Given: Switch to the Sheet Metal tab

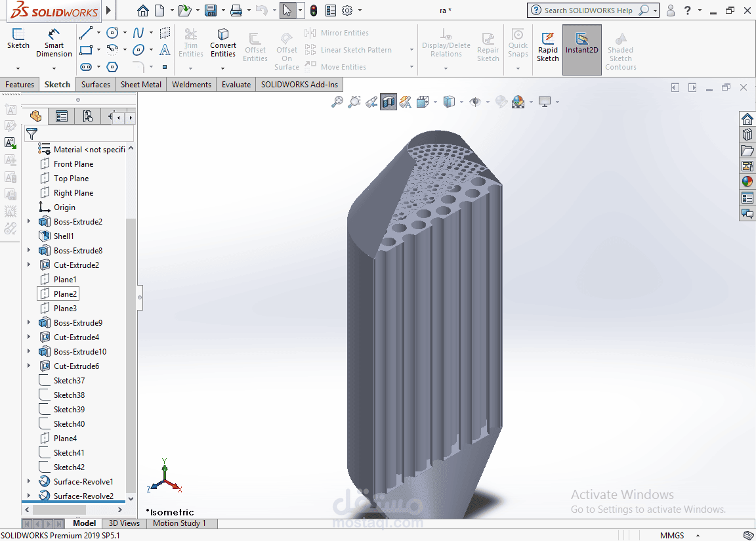Looking at the screenshot, I should pyautogui.click(x=141, y=85).
